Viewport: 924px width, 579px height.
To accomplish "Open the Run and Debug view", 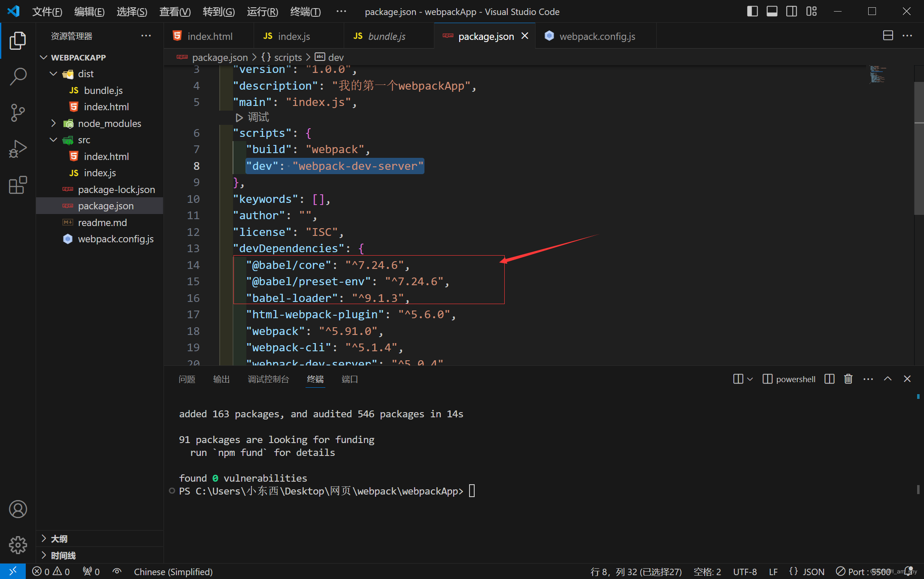I will pyautogui.click(x=18, y=149).
